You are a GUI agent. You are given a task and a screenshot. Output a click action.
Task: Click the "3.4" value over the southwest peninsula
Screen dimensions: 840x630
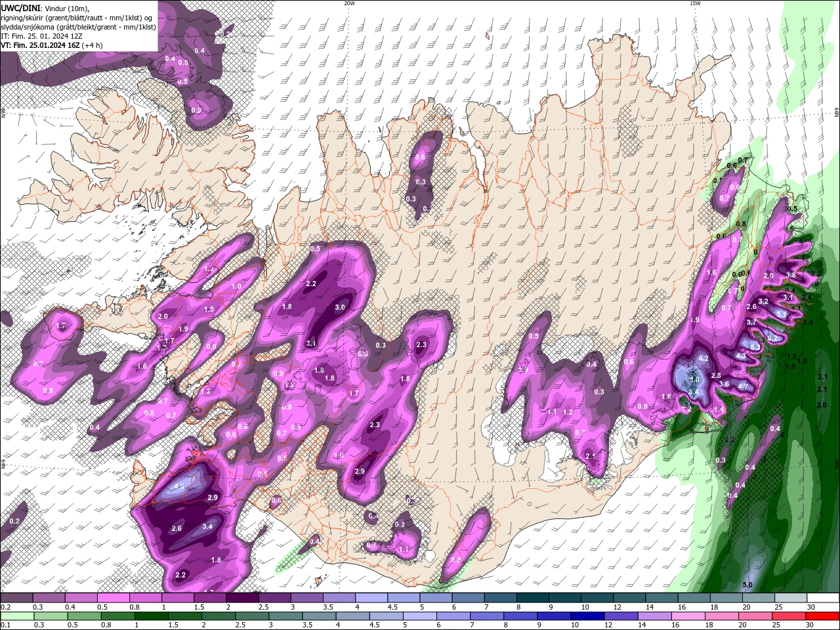[x=207, y=526]
